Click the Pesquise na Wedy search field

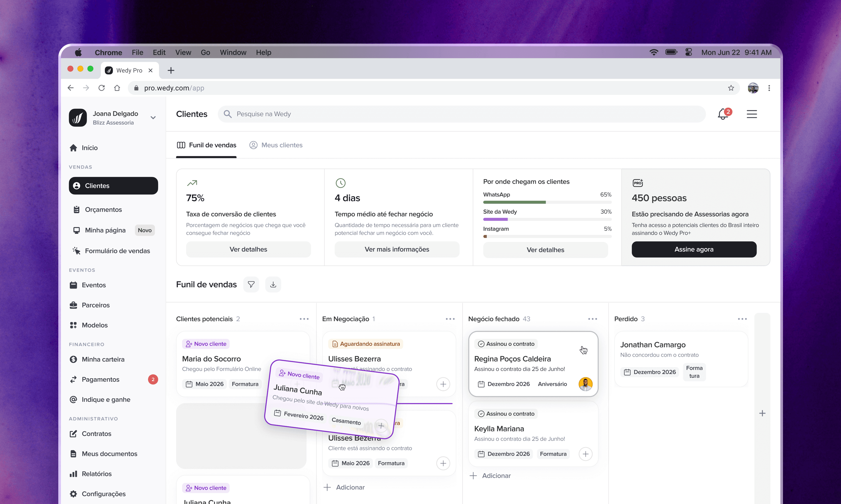pos(462,114)
